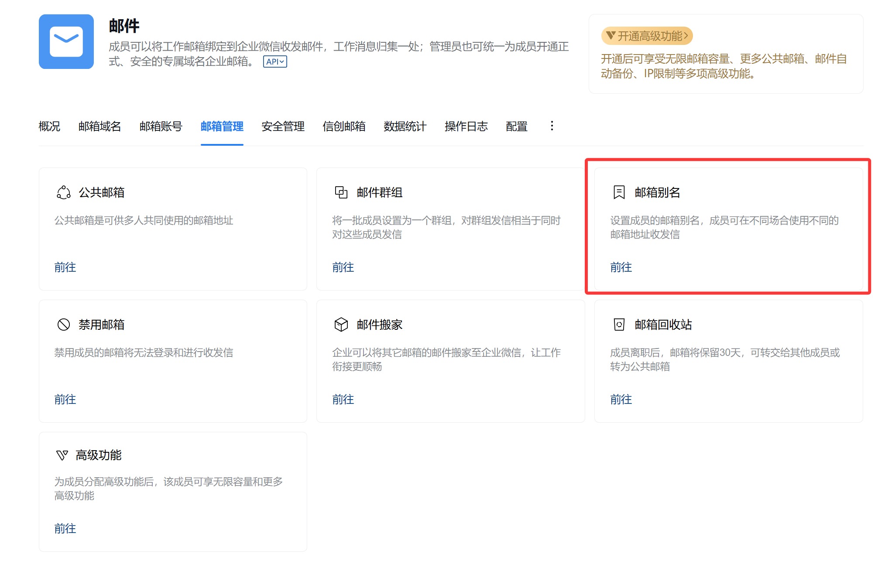Expand the API dropdown

click(x=275, y=62)
